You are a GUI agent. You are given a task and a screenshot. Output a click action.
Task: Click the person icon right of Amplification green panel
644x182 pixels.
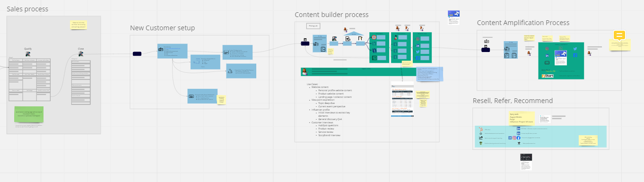pyautogui.click(x=590, y=53)
